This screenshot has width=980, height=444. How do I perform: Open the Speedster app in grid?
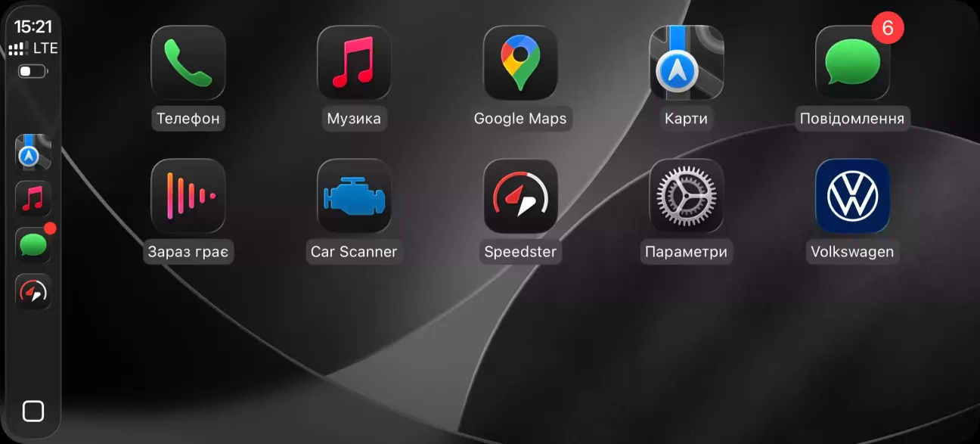pos(520,196)
